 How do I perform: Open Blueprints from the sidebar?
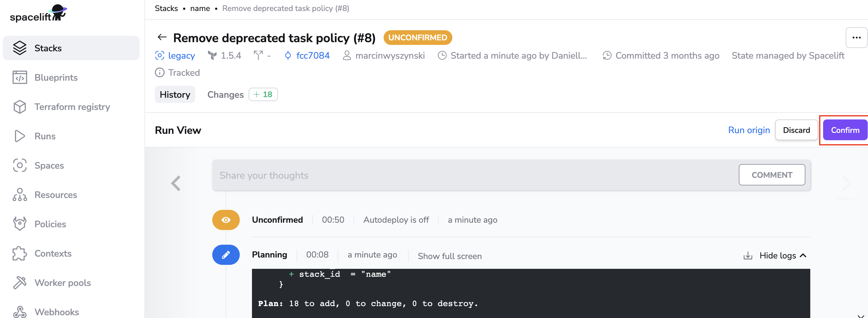point(56,78)
